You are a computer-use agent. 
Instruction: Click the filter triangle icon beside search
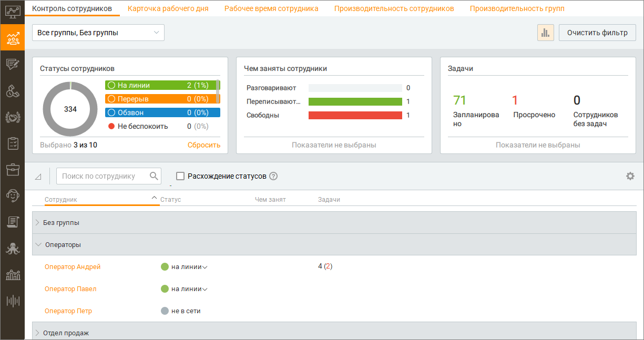38,177
